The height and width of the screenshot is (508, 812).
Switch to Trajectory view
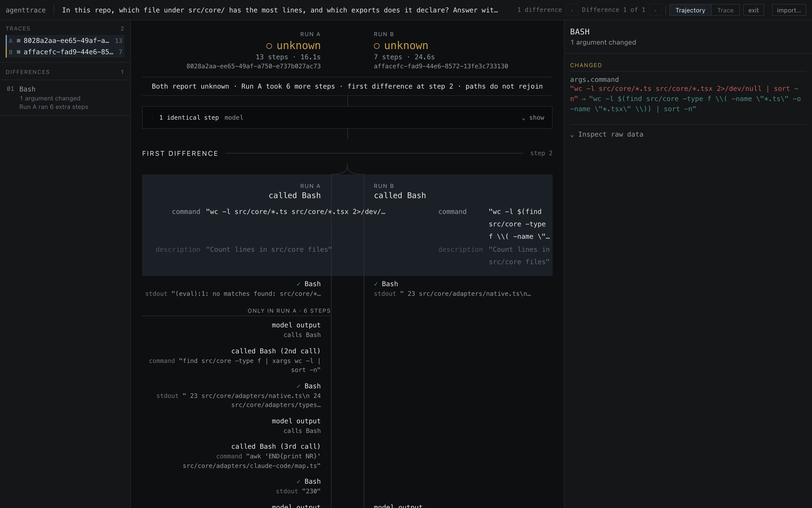(690, 10)
